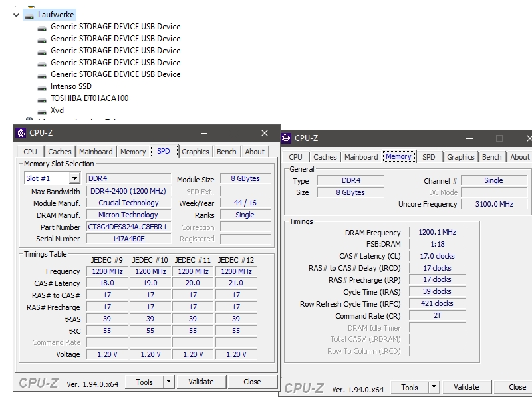Select the last Generic STORAGE DEVICE USB Device

pyautogui.click(x=115, y=74)
